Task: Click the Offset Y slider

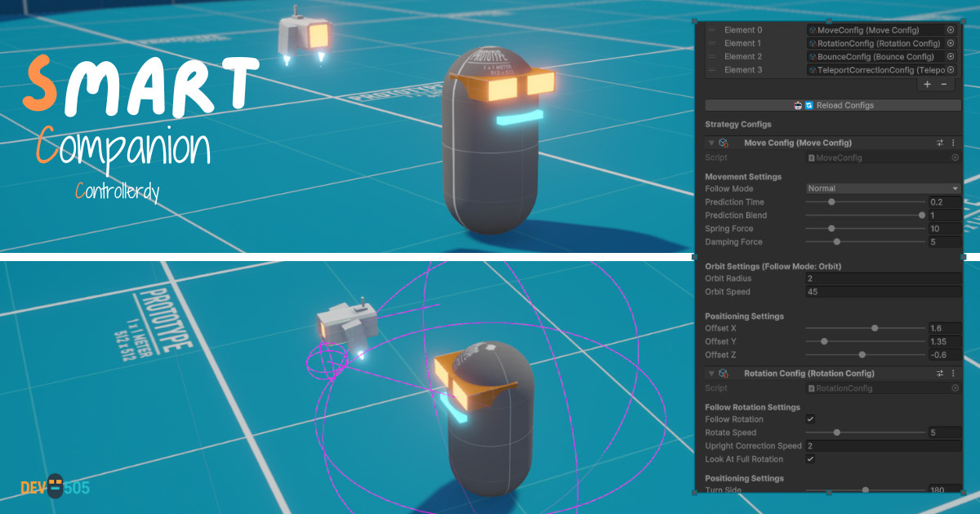Action: (864, 342)
